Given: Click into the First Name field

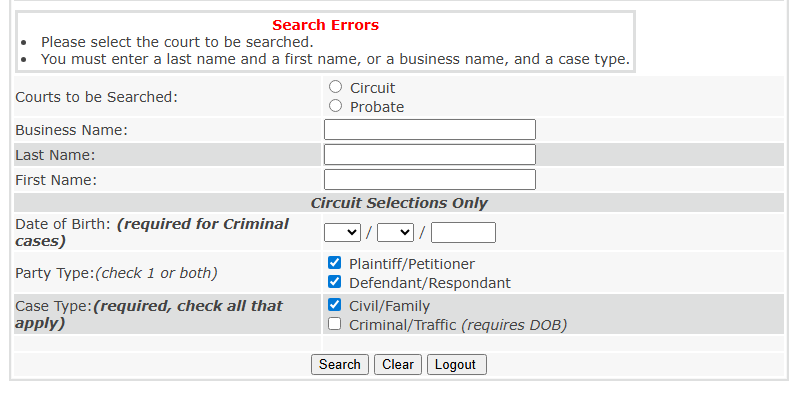Looking at the screenshot, I should point(430,180).
